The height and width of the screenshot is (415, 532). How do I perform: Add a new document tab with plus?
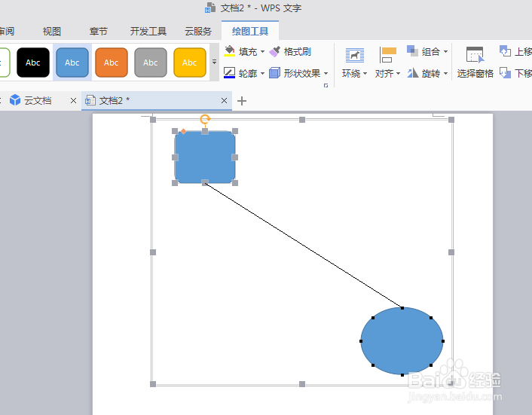click(x=242, y=101)
